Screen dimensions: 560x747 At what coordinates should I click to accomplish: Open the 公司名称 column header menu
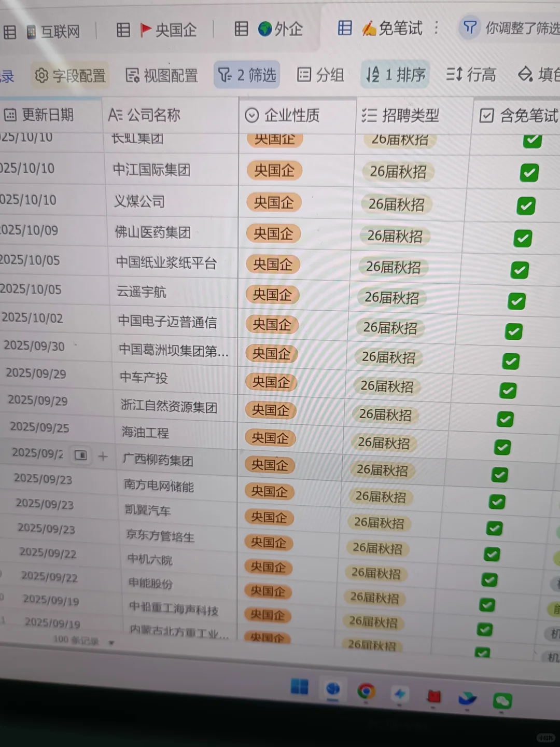tap(170, 115)
